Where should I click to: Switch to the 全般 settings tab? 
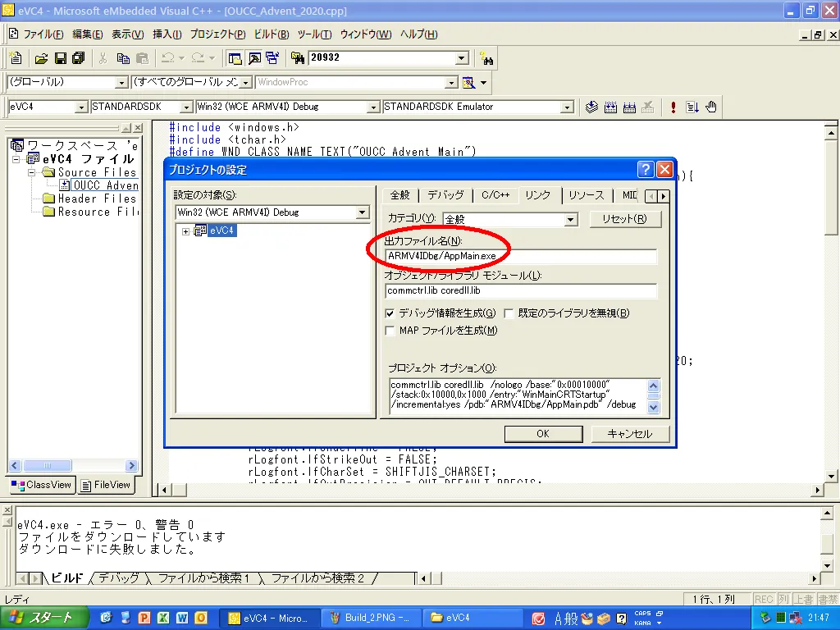tap(400, 195)
